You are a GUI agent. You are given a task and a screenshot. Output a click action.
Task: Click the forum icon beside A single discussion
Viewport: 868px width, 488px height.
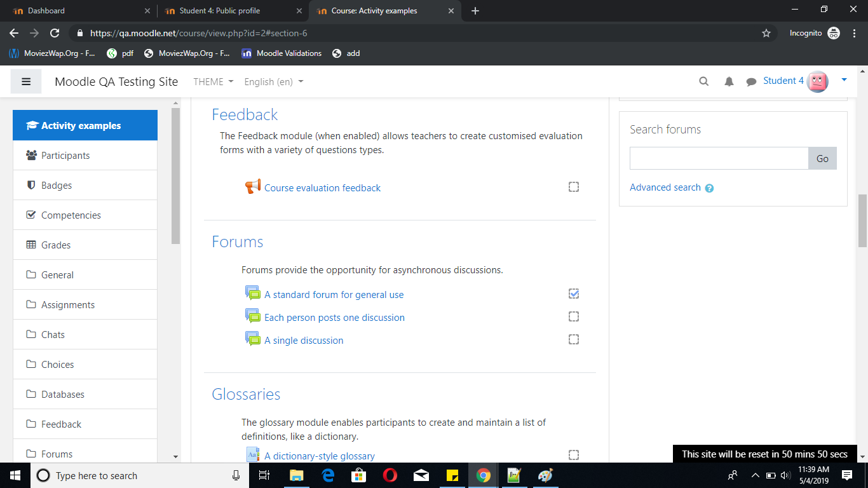pyautogui.click(x=253, y=339)
